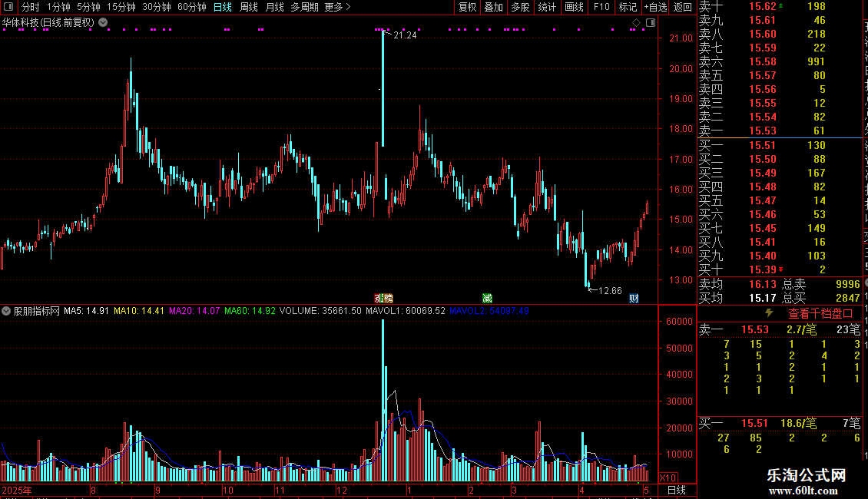Click the 21.24 high price label
The width and height of the screenshot is (868, 499).
point(405,35)
